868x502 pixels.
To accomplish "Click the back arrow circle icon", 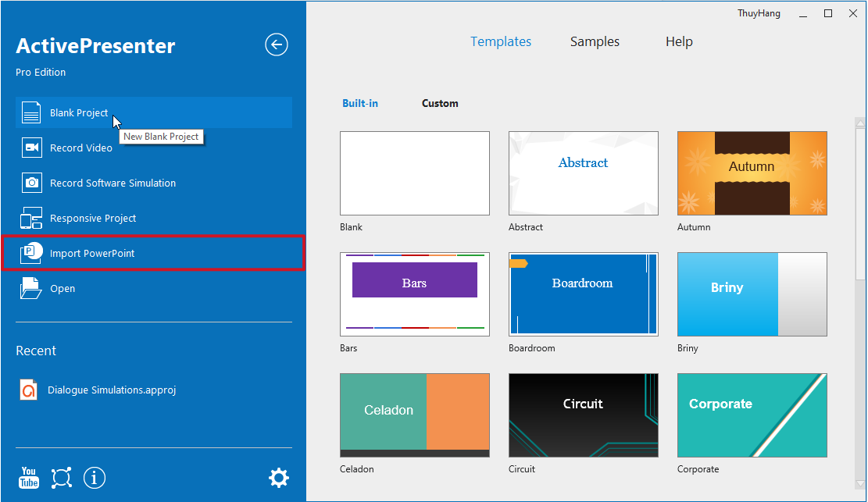I will [x=277, y=45].
